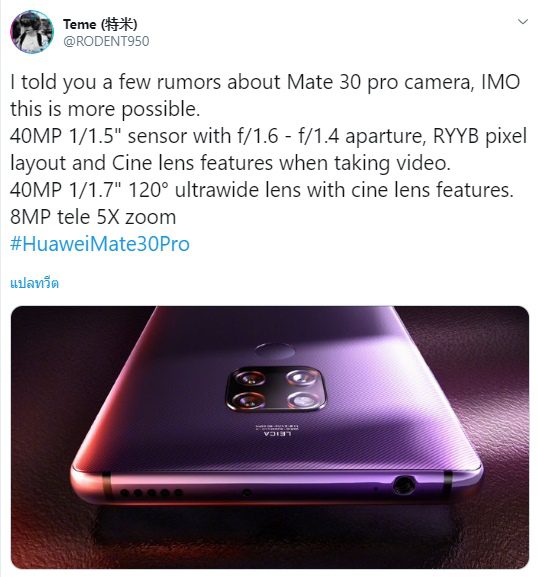Open the purple phone photo attachment
This screenshot has width=538, height=577.
pyautogui.click(x=270, y=437)
